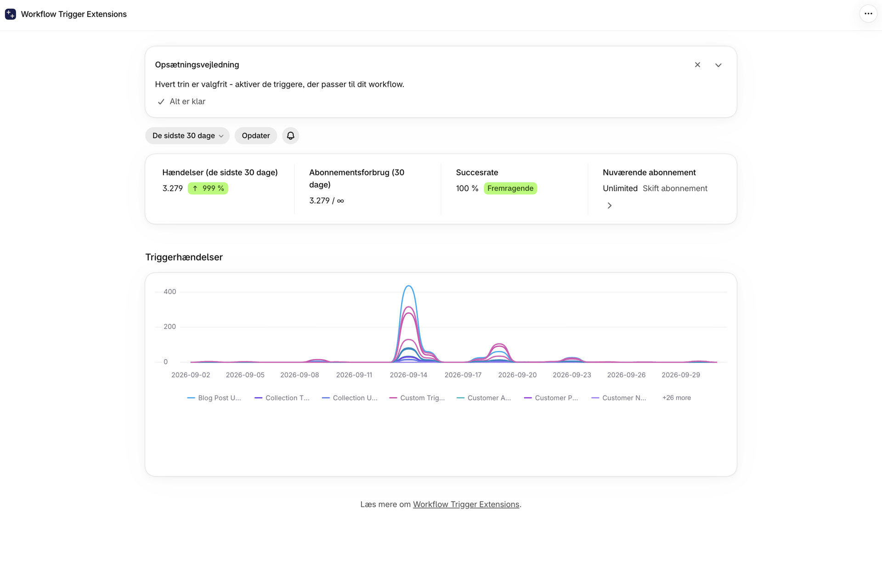Click the Fremragende success badge
882x588 pixels.
click(510, 188)
